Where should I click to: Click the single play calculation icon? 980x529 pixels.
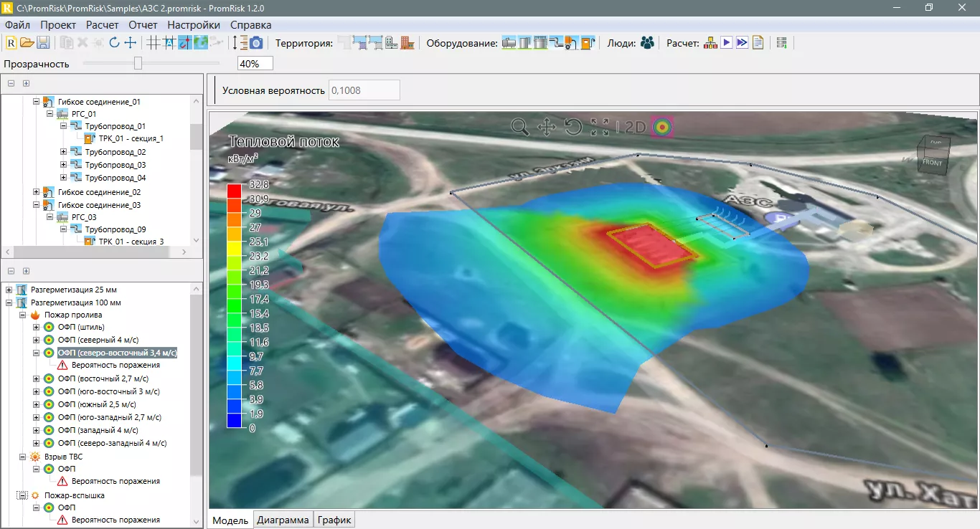[x=727, y=43]
